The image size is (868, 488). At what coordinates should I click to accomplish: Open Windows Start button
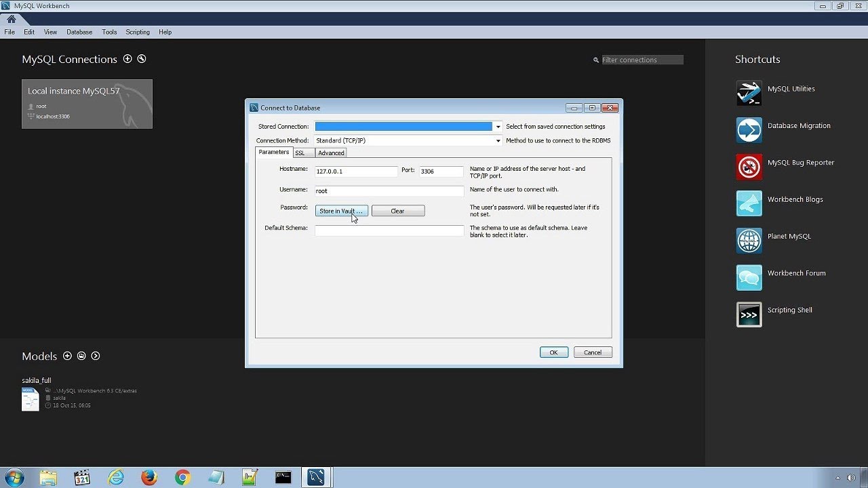tap(14, 477)
